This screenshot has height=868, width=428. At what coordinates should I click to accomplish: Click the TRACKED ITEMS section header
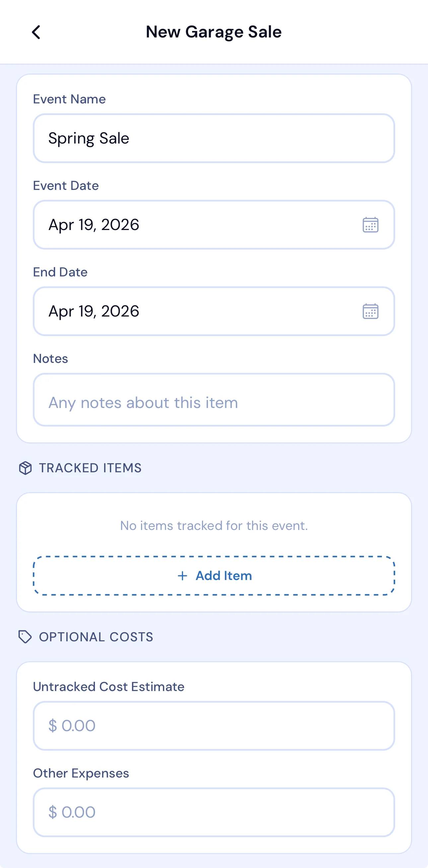pos(90,468)
